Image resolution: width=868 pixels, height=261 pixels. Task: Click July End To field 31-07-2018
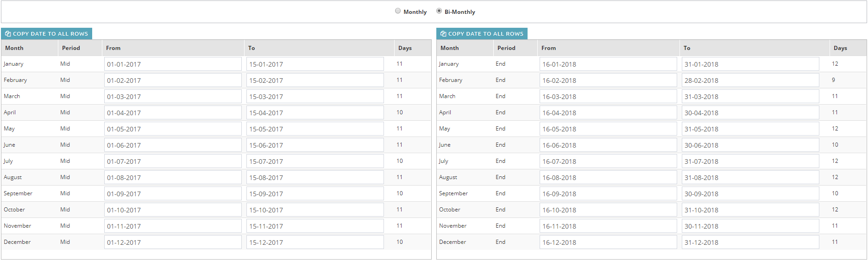click(750, 162)
